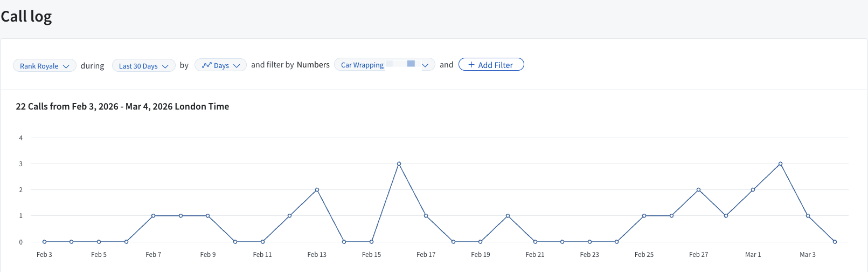868x272 pixels.
Task: Click the chevron arrow on Last 30 Days
Action: [x=165, y=66]
